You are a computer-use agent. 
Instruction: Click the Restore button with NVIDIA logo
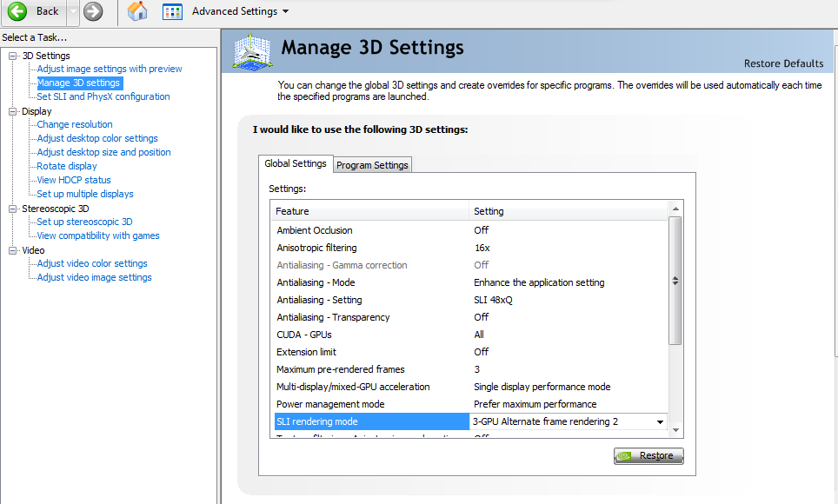coord(648,456)
